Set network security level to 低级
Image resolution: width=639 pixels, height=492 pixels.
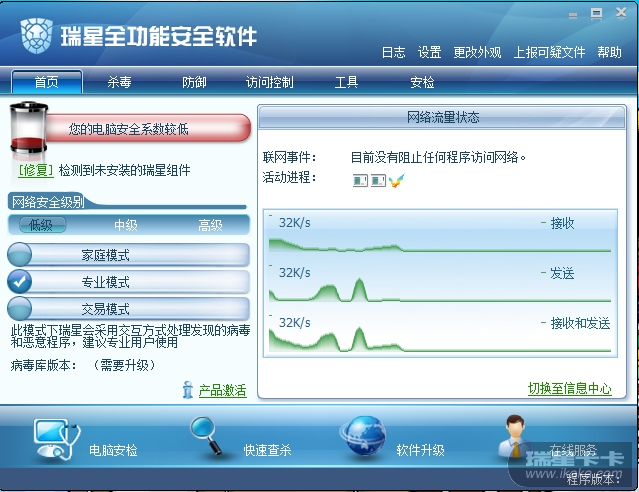41,225
